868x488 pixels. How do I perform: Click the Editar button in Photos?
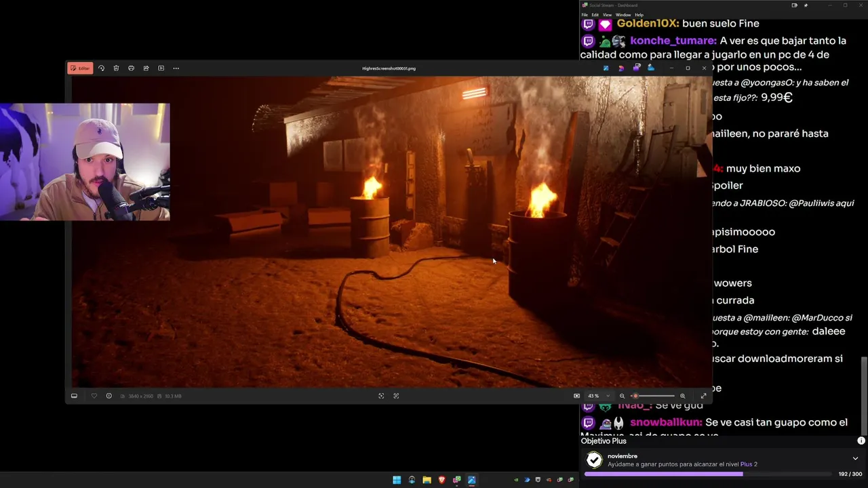tap(80, 68)
